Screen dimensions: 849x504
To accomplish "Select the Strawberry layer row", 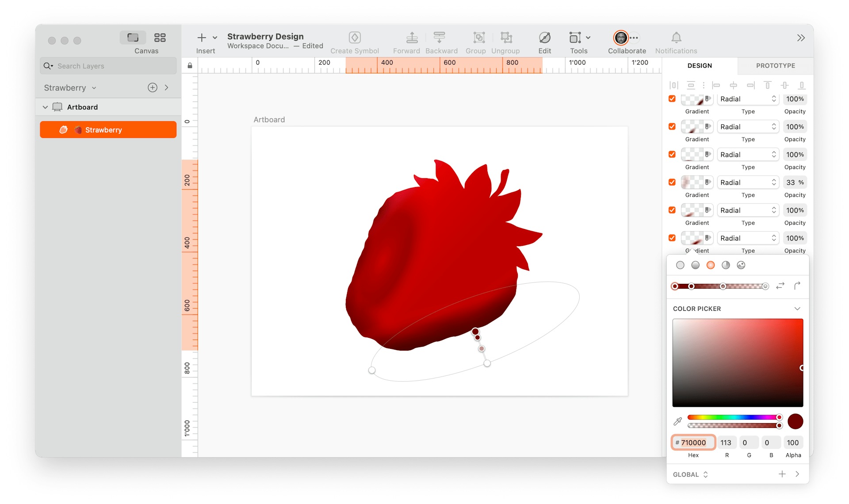I will [108, 130].
